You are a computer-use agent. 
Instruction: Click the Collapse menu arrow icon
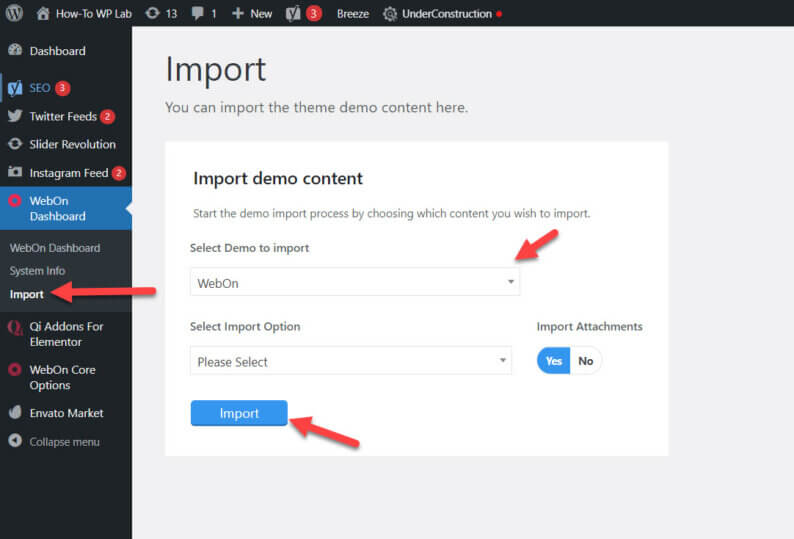pos(15,441)
